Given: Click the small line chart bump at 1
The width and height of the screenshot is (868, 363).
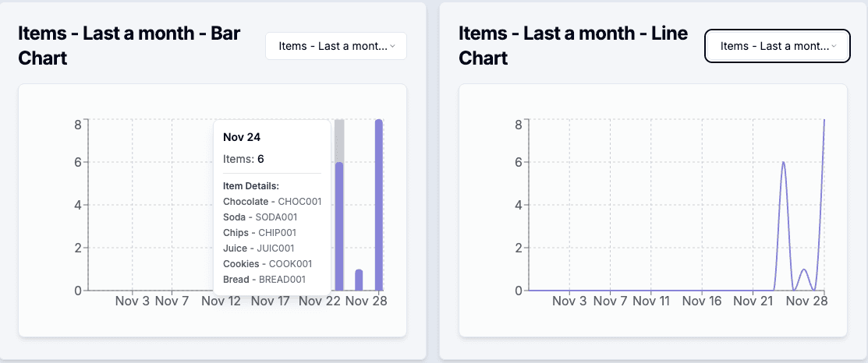Looking at the screenshot, I should pyautogui.click(x=804, y=270).
